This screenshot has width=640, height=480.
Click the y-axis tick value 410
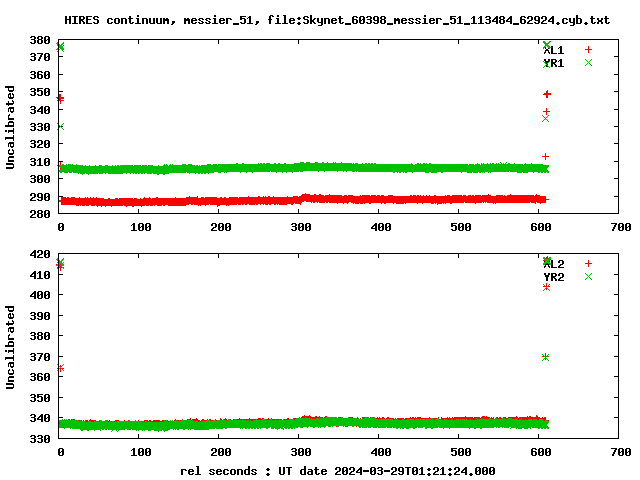tap(40, 275)
